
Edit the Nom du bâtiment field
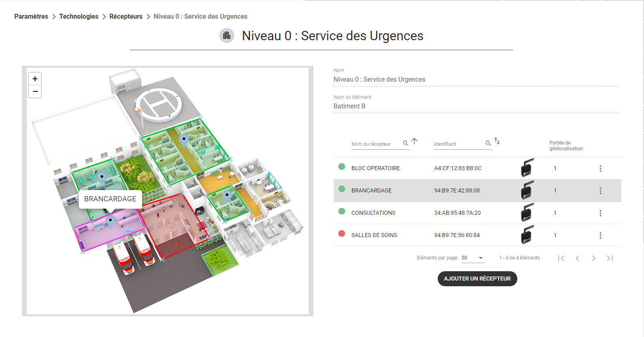pos(477,106)
